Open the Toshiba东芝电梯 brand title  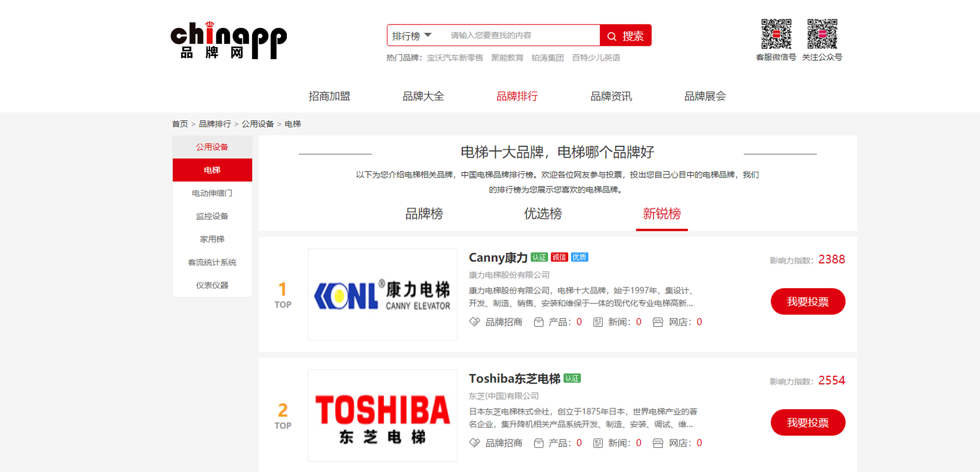click(514, 379)
